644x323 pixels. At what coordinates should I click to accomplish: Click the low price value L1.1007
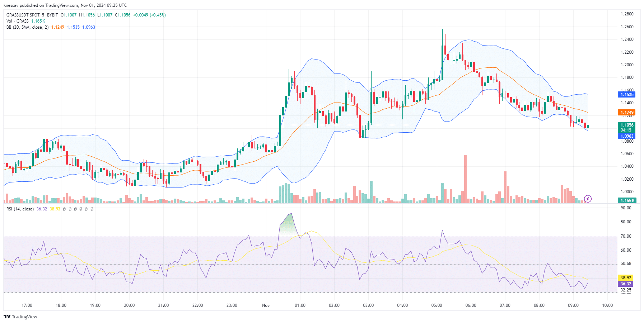105,15
